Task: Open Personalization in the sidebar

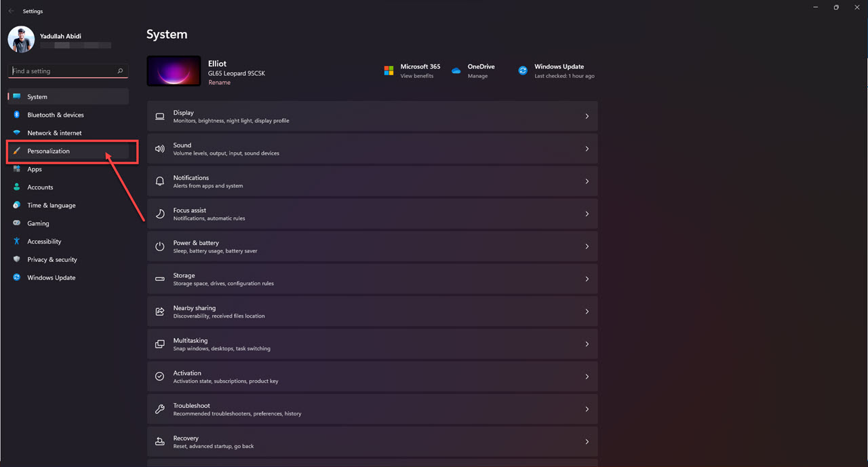Action: pyautogui.click(x=48, y=151)
